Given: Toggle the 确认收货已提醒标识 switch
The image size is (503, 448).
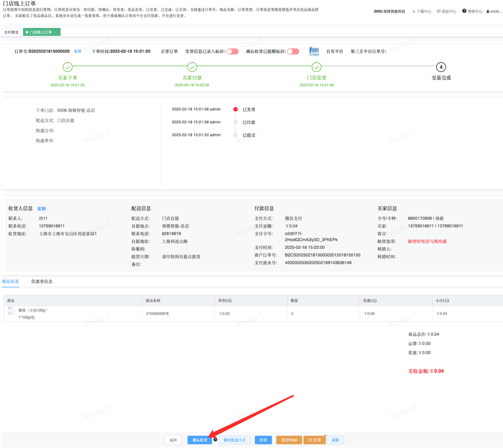Looking at the screenshot, I should [293, 52].
